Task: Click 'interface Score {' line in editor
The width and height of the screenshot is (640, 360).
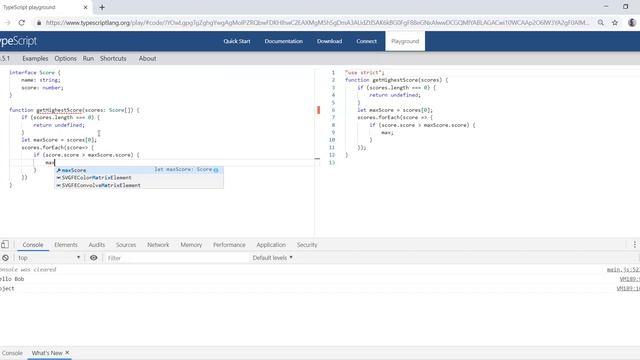Action: (35, 72)
